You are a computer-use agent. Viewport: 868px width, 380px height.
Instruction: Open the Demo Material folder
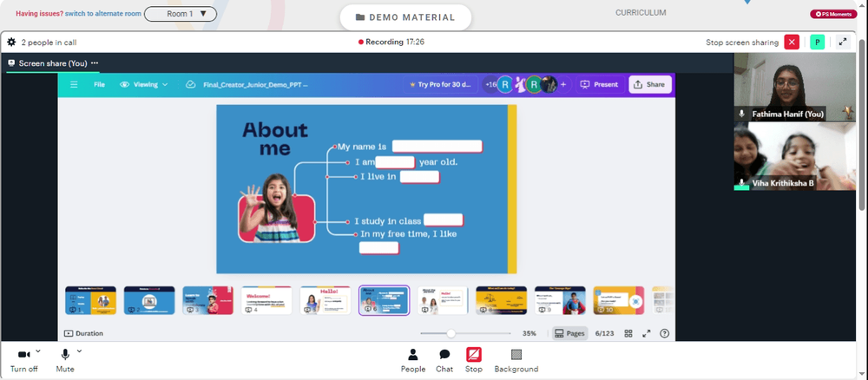click(405, 17)
